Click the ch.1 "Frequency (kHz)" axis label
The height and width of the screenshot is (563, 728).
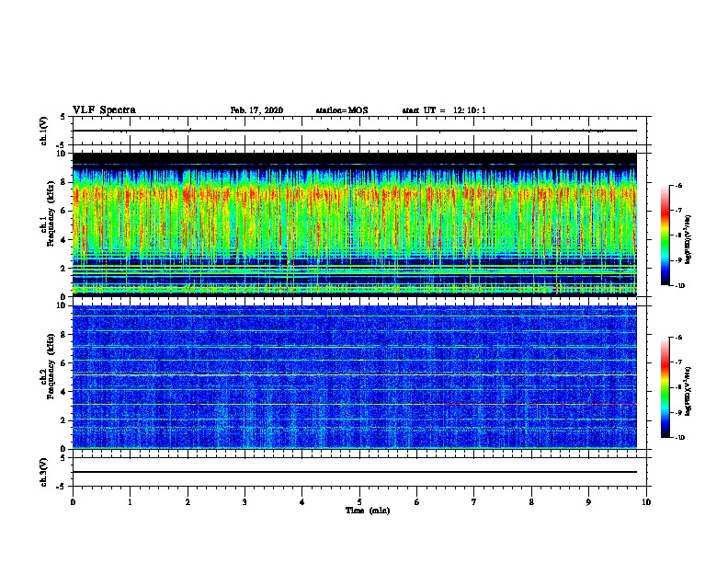coord(51,214)
